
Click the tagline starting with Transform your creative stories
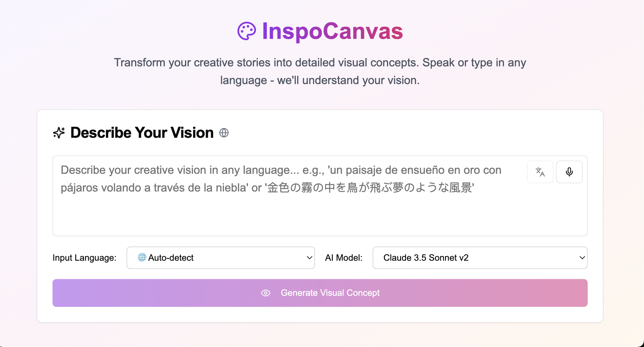[320, 71]
